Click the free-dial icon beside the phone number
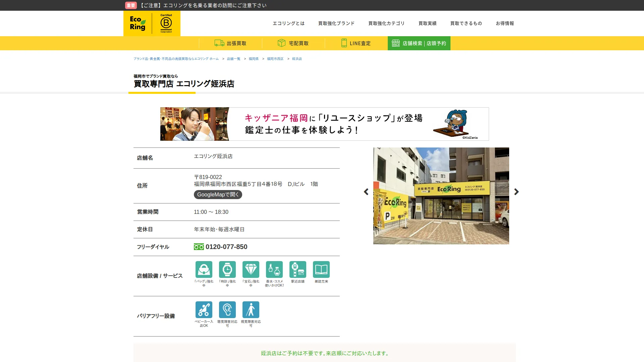 click(199, 247)
